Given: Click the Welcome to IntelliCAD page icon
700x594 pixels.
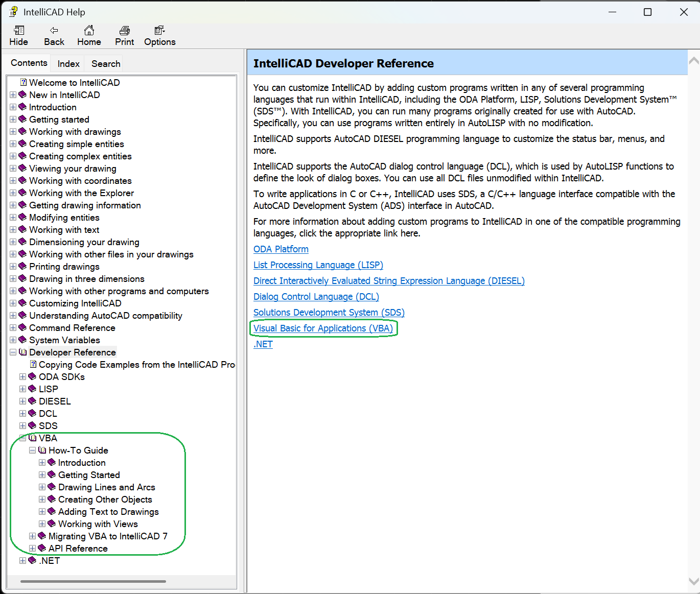Looking at the screenshot, I should point(24,82).
